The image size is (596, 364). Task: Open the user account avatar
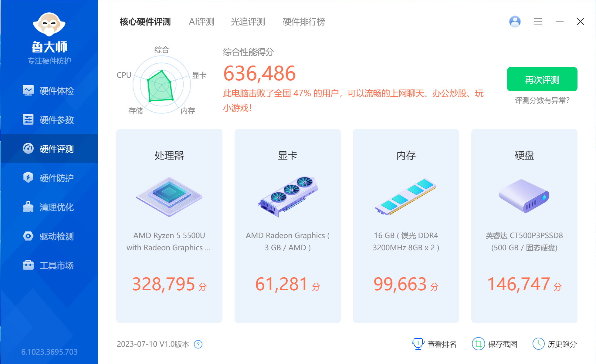(515, 22)
